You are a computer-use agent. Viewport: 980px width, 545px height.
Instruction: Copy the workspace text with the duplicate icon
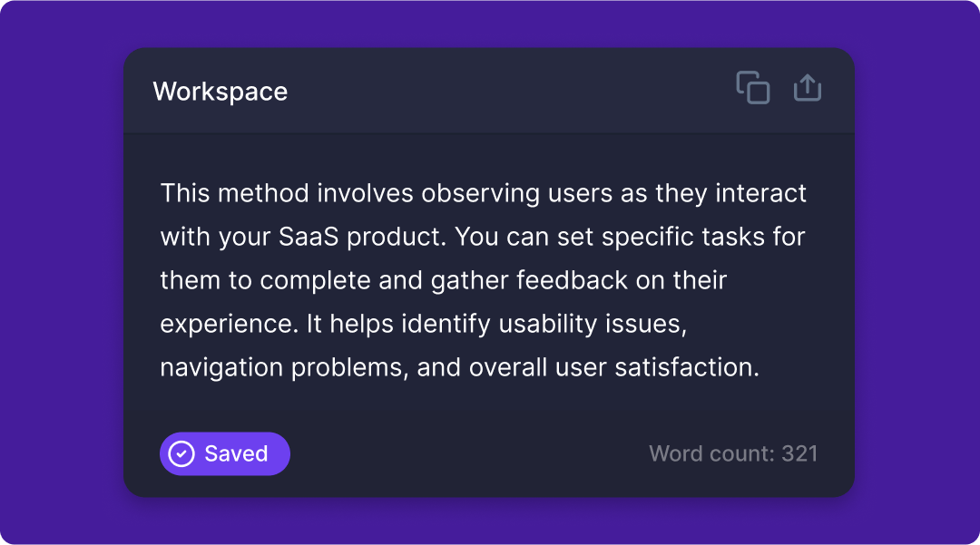pos(753,87)
